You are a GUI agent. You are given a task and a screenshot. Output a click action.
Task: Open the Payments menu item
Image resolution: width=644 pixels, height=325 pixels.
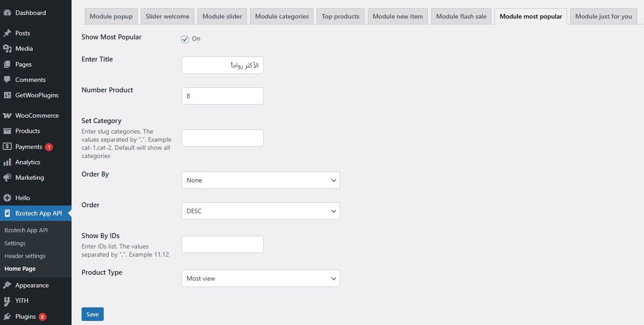(36, 147)
